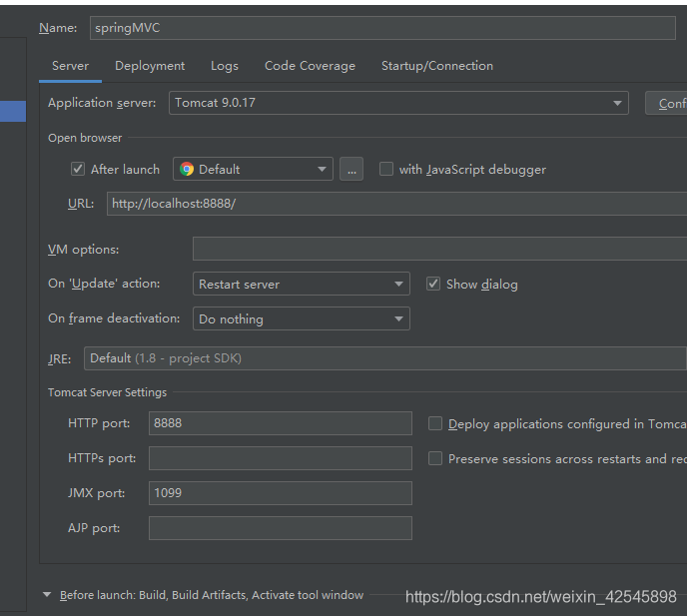Enable Deploy applications configured in Tomcat checkbox

tap(435, 423)
